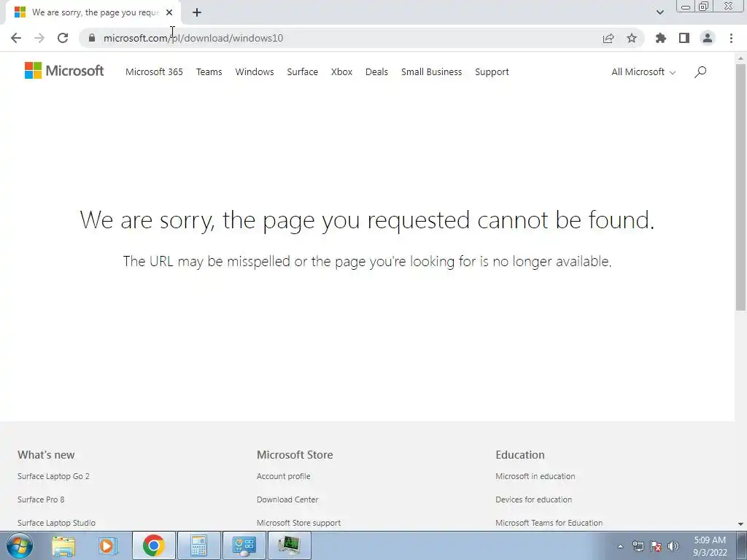
Task: Open Microsoft Store support link
Action: coord(298,523)
